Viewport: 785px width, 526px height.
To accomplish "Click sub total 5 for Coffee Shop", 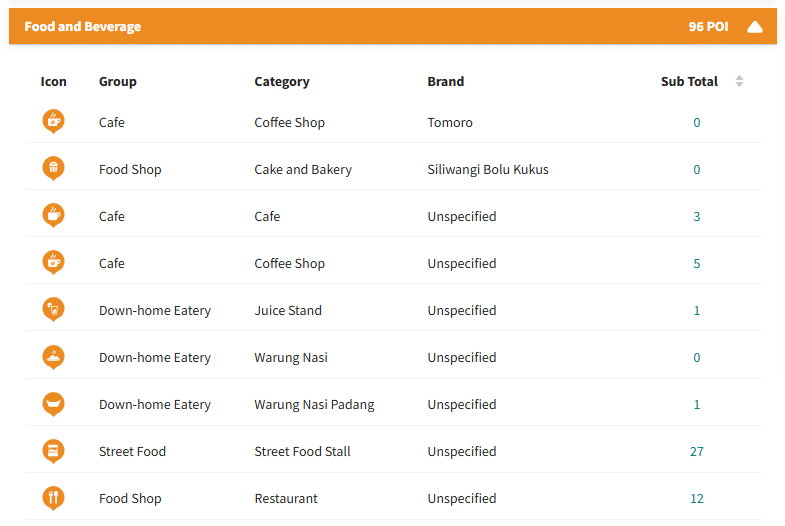I will coord(697,263).
